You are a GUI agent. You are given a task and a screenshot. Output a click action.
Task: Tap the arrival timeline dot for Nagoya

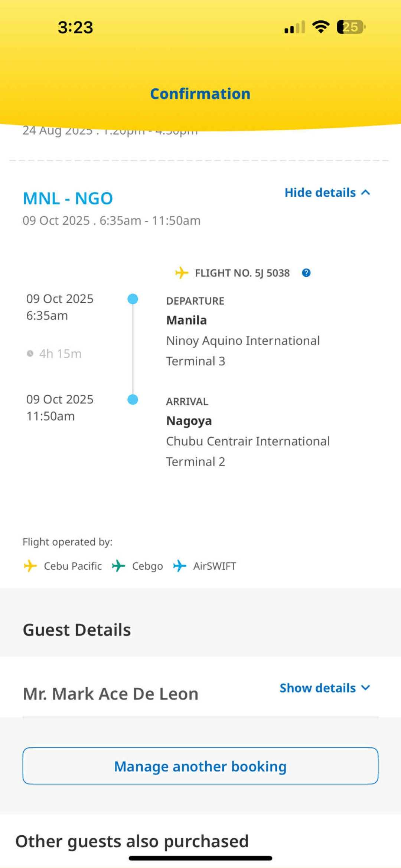coord(133,400)
